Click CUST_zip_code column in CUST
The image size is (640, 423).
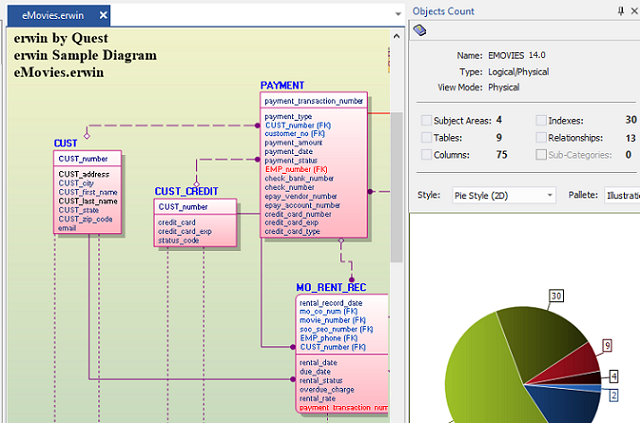click(x=85, y=219)
